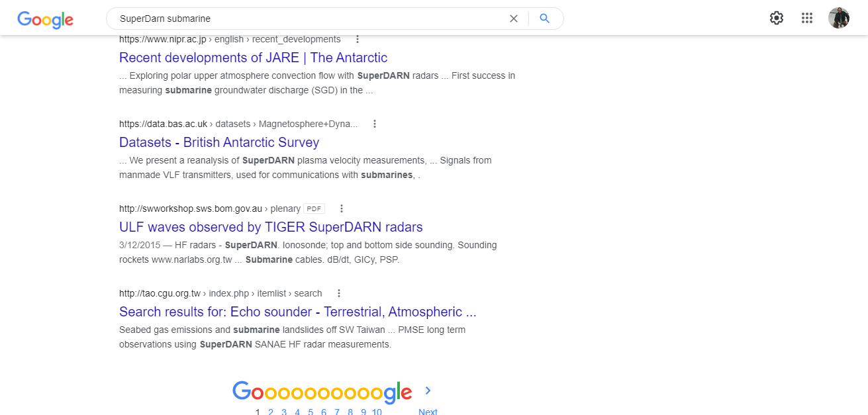
Task: Click the Next page link
Action: (428, 412)
